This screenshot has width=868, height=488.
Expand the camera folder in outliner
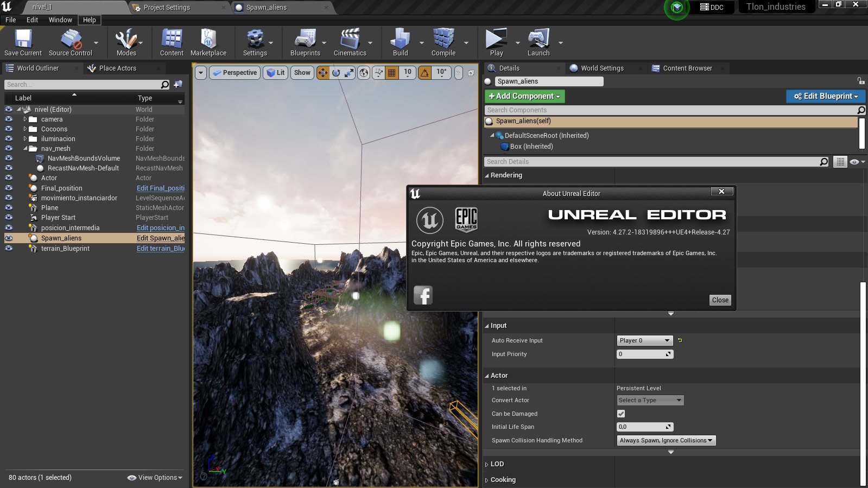(25, 119)
